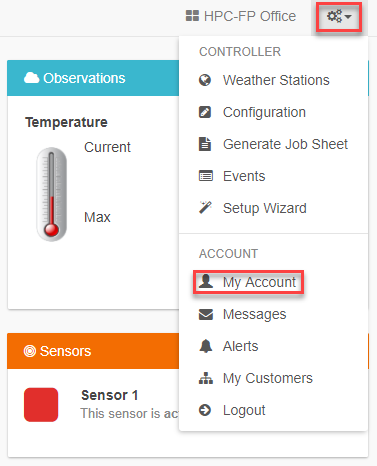
Task: Click the bell Alerts icon
Action: pyautogui.click(x=206, y=346)
